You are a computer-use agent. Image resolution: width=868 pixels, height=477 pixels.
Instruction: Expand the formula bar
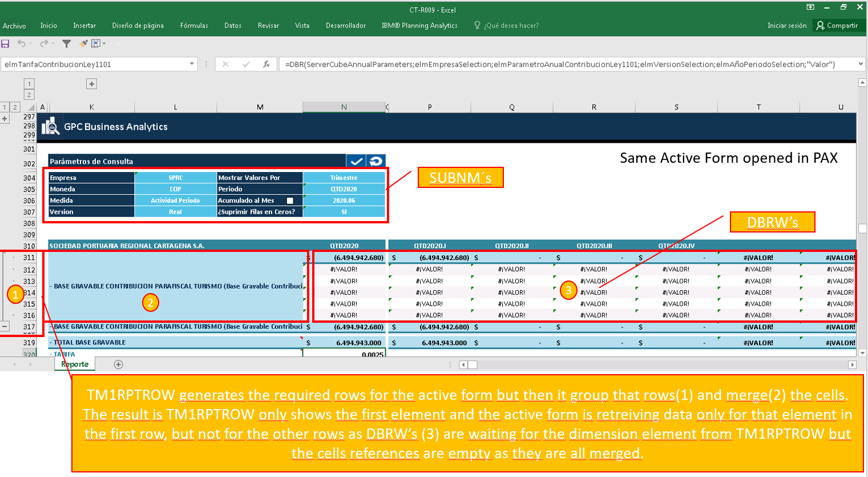(861, 65)
